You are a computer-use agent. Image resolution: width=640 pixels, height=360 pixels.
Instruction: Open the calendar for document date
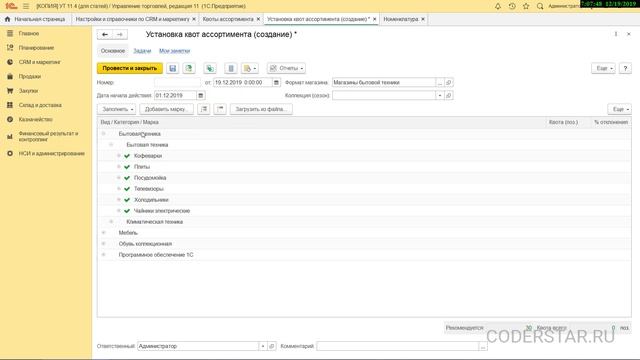click(276, 82)
